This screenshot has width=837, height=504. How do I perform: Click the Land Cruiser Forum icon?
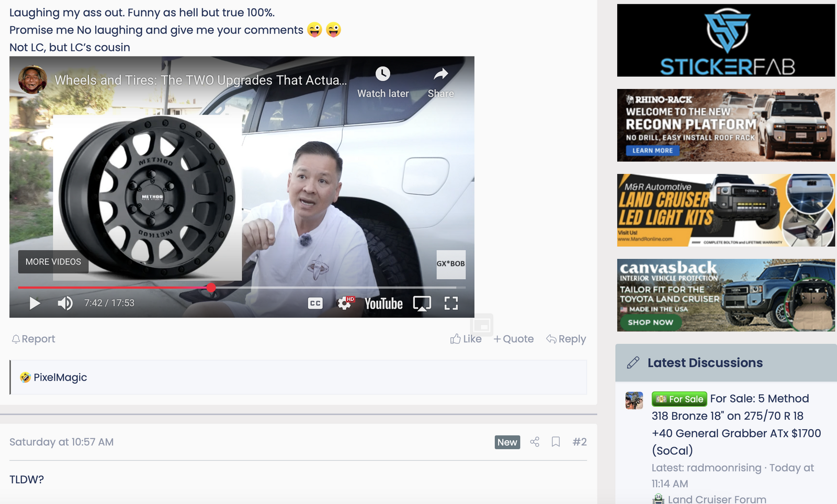(x=658, y=499)
